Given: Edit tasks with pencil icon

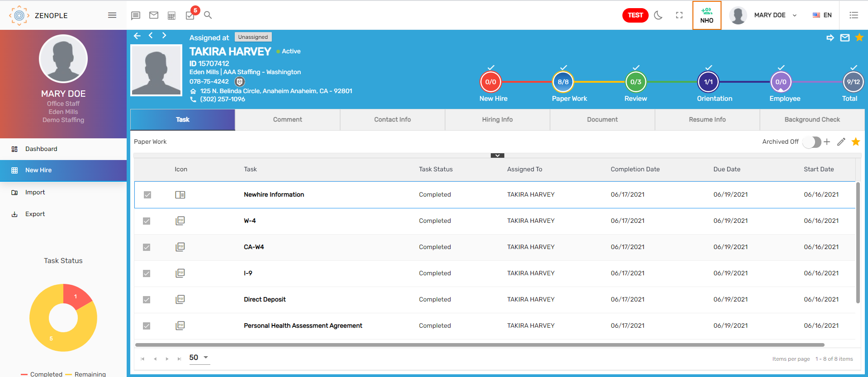Looking at the screenshot, I should 841,142.
